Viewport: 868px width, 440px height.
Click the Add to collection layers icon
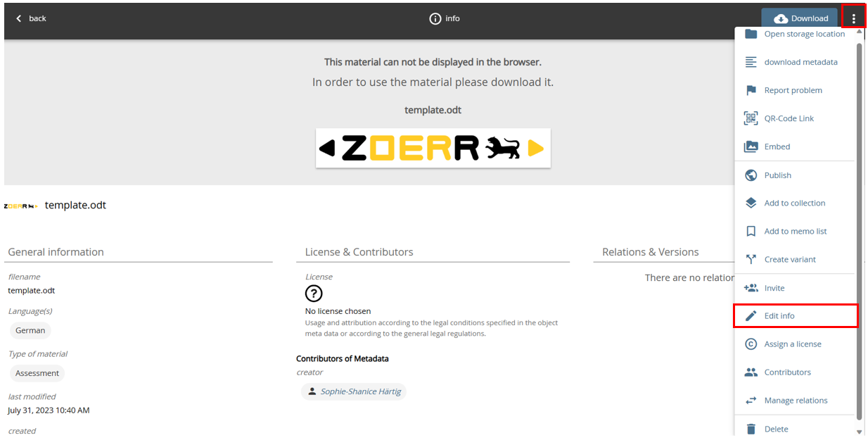pos(751,203)
